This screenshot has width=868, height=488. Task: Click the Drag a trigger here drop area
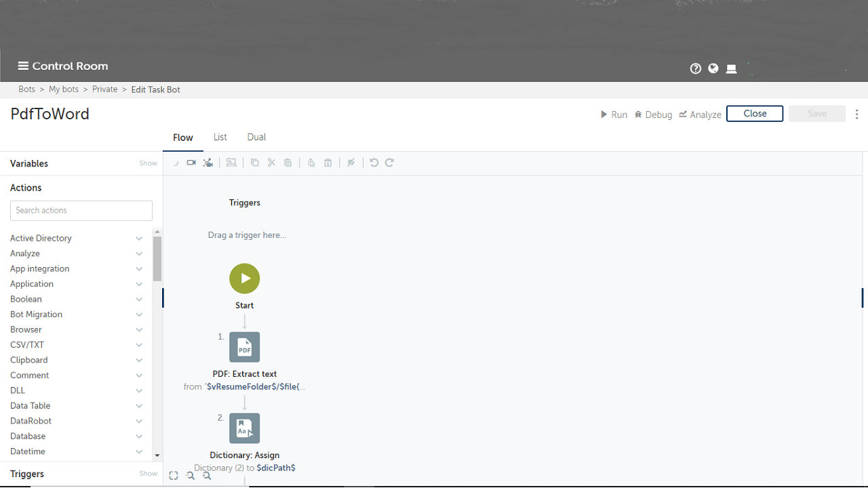pos(247,235)
